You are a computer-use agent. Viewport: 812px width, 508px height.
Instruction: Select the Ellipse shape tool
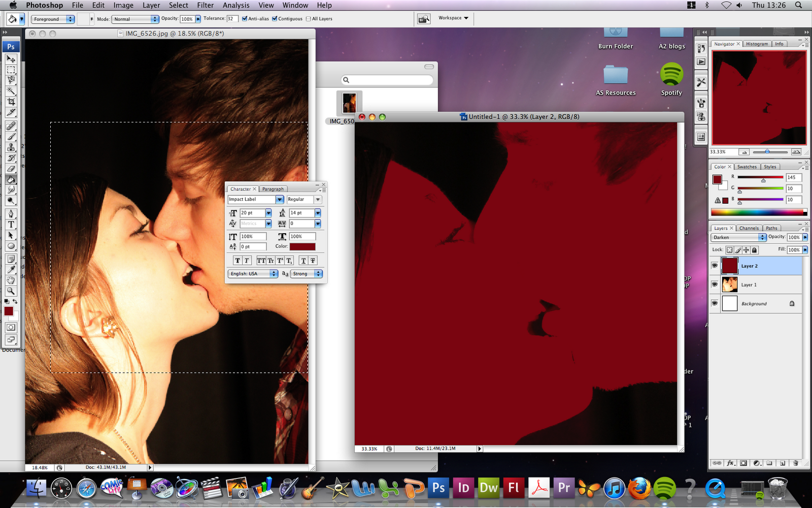pos(11,246)
